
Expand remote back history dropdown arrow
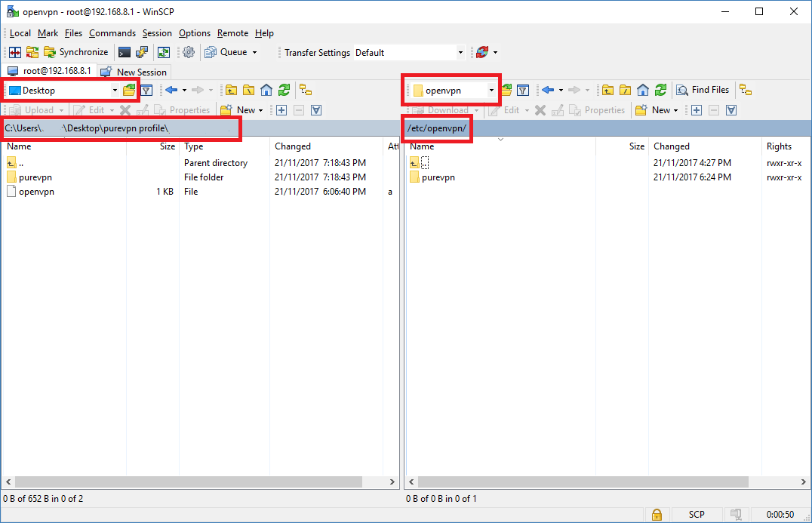pyautogui.click(x=561, y=91)
